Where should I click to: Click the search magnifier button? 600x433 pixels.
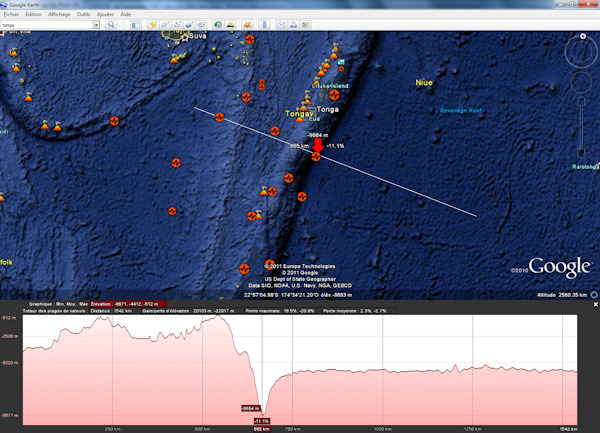click(x=111, y=24)
